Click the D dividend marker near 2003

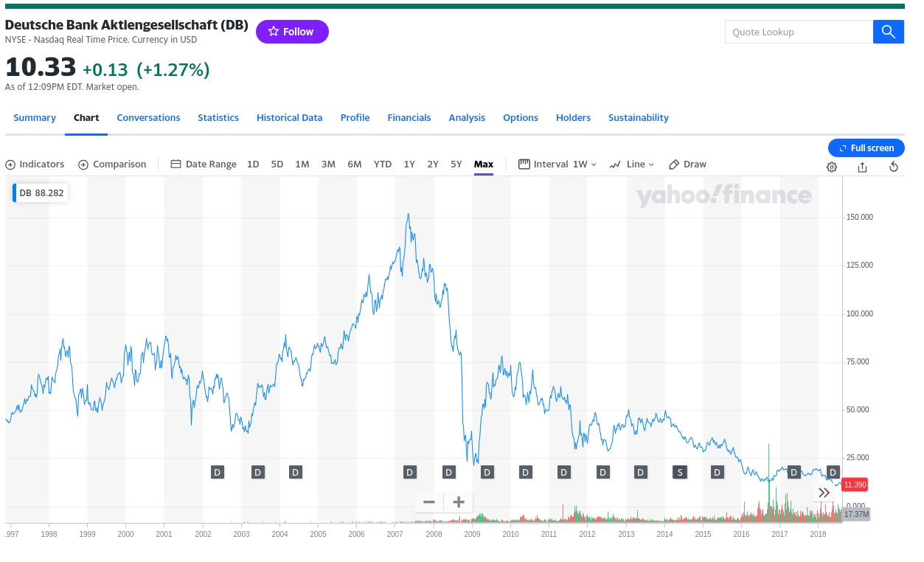257,472
